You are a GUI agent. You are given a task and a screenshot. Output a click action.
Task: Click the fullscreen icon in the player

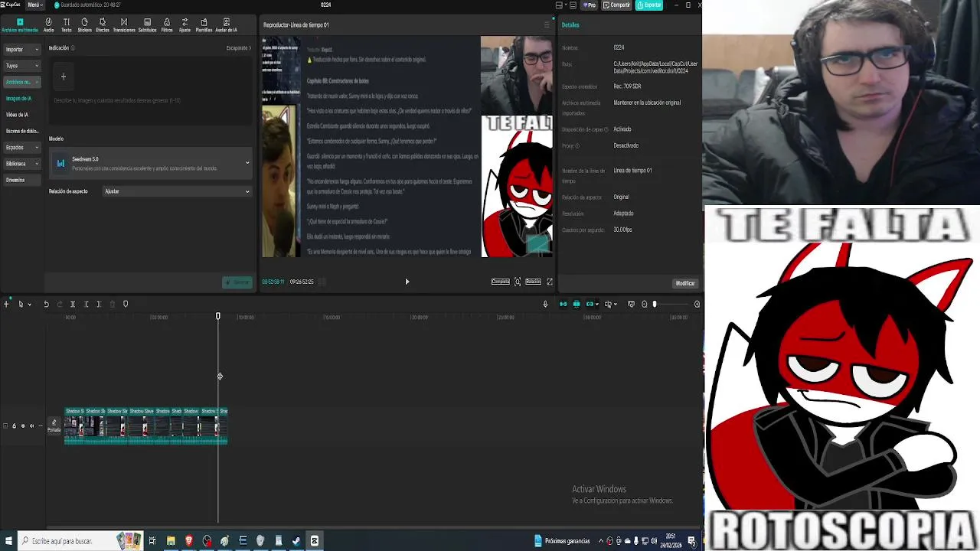point(549,282)
